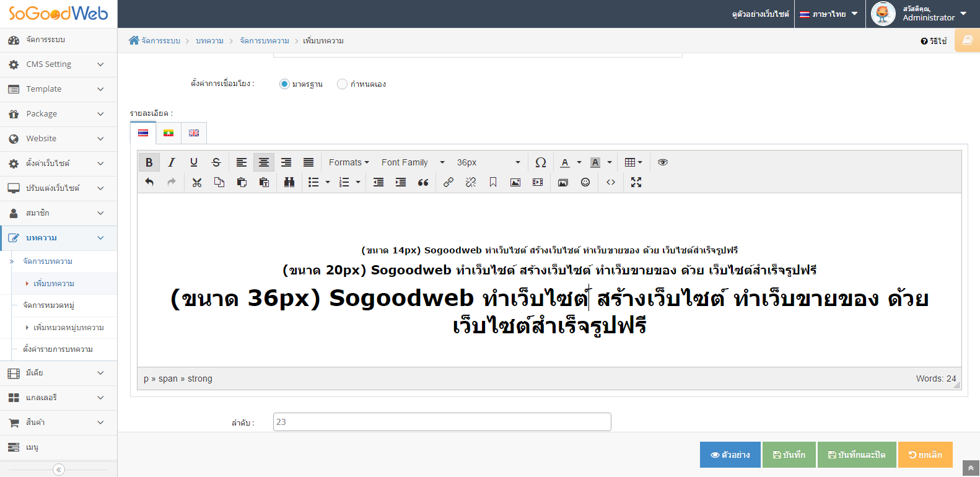This screenshot has width=980, height=477.
Task: Apply strikethrough formatting
Action: click(216, 162)
